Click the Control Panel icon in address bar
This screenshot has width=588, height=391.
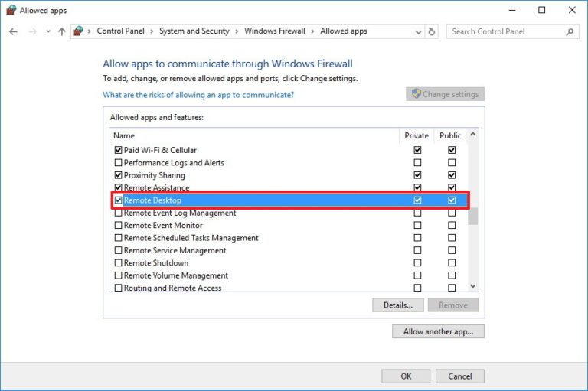[78, 31]
